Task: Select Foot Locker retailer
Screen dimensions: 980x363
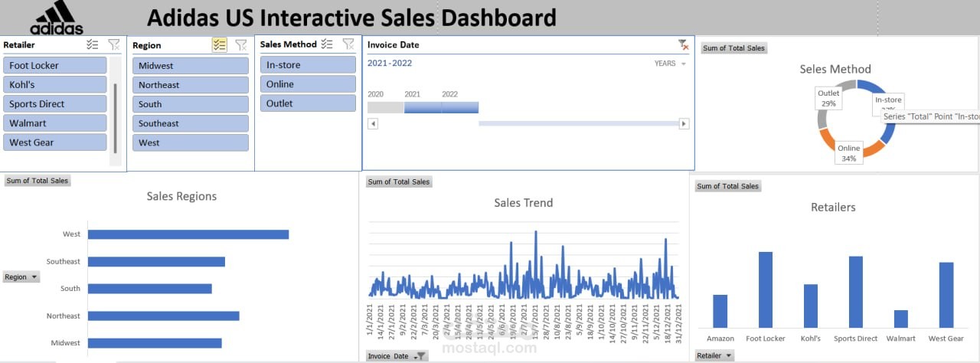Action: 55,65
